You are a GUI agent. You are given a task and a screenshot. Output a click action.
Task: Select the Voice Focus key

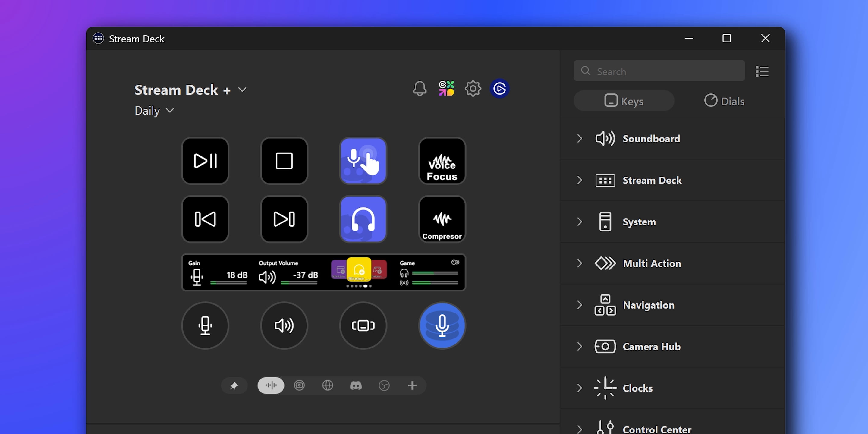pos(442,161)
